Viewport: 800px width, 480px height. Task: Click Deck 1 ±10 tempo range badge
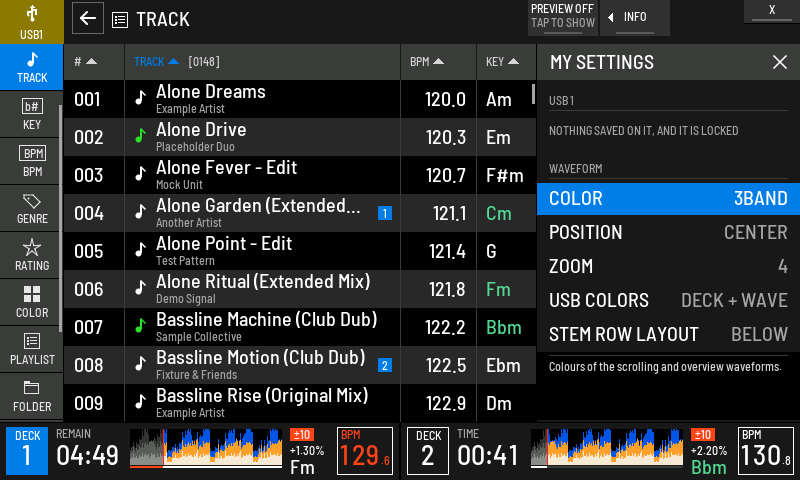302,435
